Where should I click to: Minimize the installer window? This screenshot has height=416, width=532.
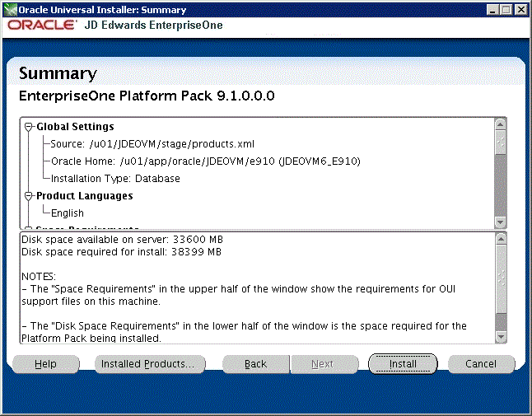tap(492, 10)
